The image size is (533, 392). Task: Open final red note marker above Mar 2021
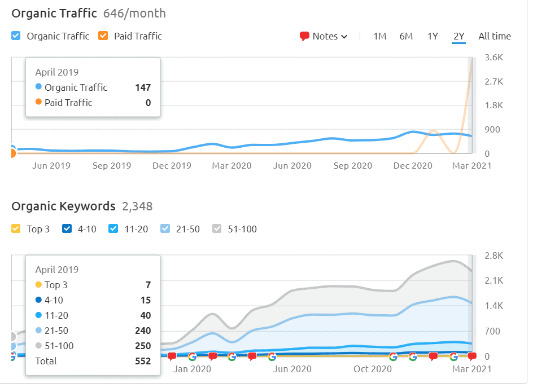click(x=472, y=356)
